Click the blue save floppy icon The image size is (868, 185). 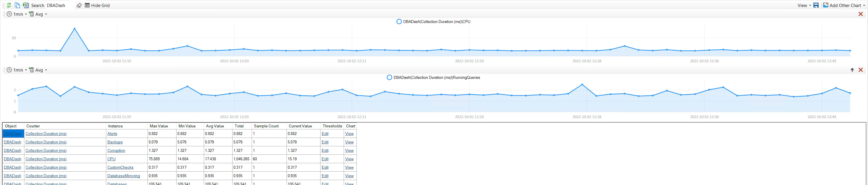click(816, 6)
